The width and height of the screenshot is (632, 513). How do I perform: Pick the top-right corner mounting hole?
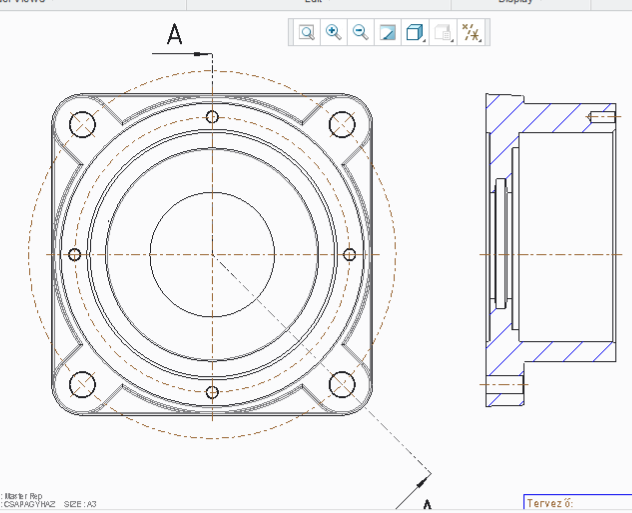[x=342, y=125]
